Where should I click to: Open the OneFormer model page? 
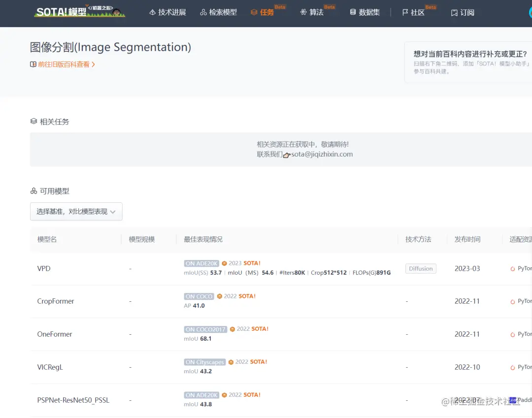[54, 334]
